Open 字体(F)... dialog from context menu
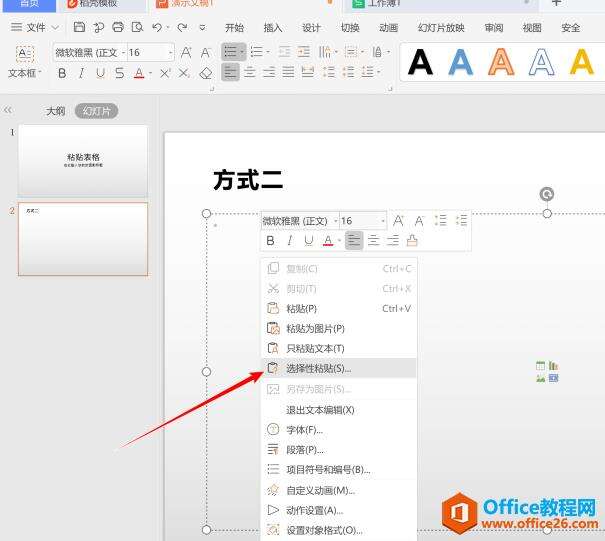Screen dimensions: 605x541 (339, 429)
